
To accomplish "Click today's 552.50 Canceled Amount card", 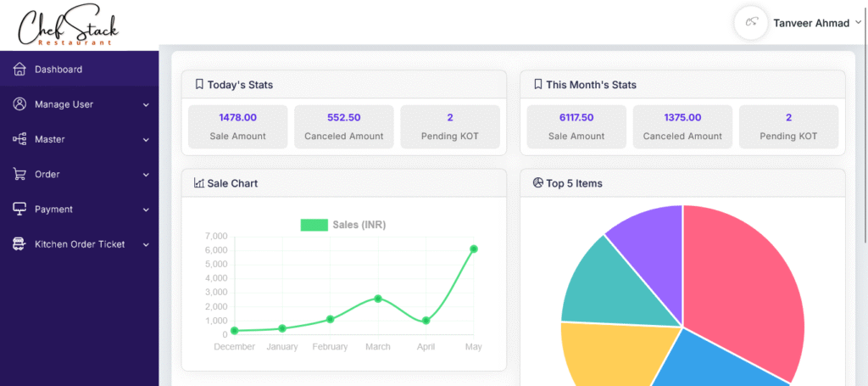I will tap(344, 126).
